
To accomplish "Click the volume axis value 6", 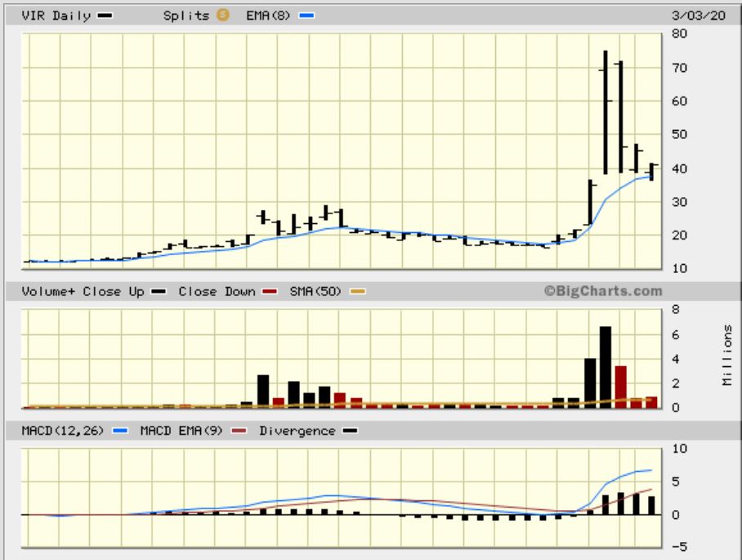I will 676,334.
